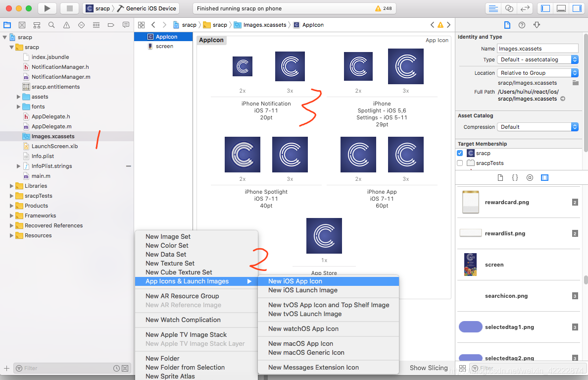Image resolution: width=588 pixels, height=380 pixels.
Task: Run the project with the Play button
Action: coord(47,8)
